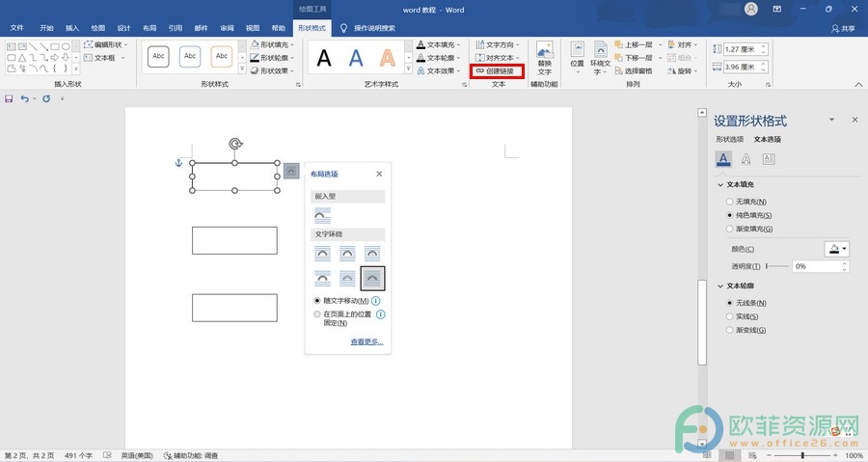Select the triangle shape in shapes gallery
This screenshot has width=868, height=462.
[21, 58]
